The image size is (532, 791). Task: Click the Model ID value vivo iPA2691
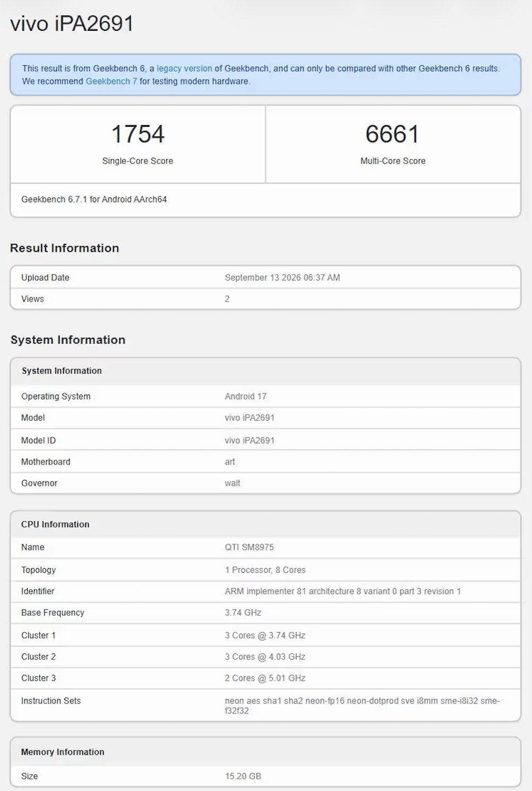coord(250,441)
